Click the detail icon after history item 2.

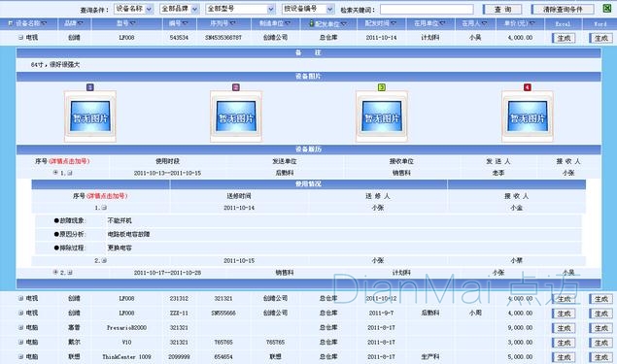click(70, 273)
